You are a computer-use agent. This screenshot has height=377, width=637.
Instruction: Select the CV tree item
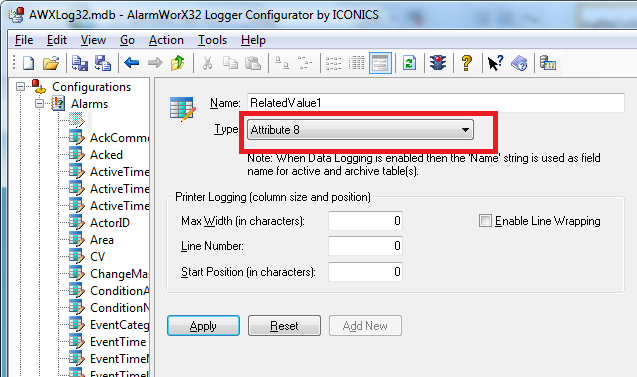pos(98,257)
